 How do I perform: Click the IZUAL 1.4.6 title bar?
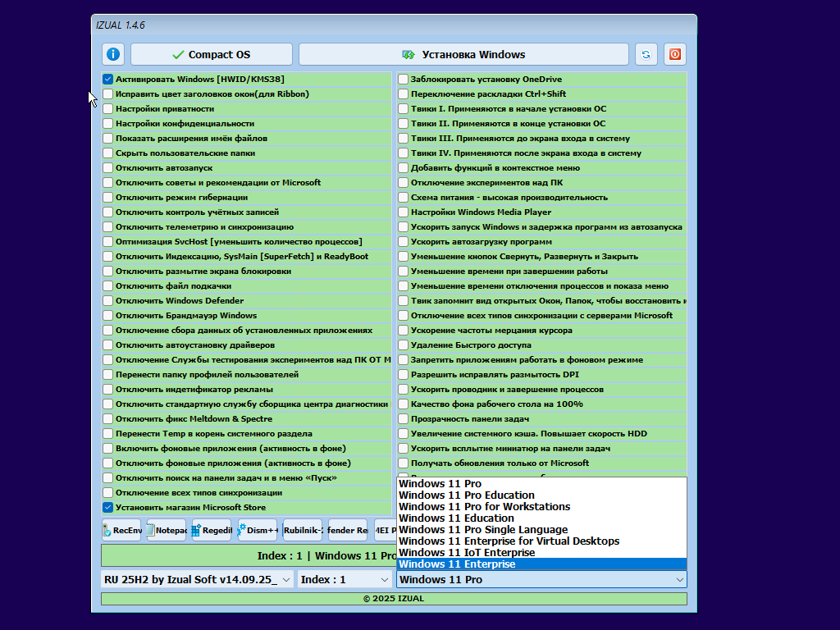point(394,25)
